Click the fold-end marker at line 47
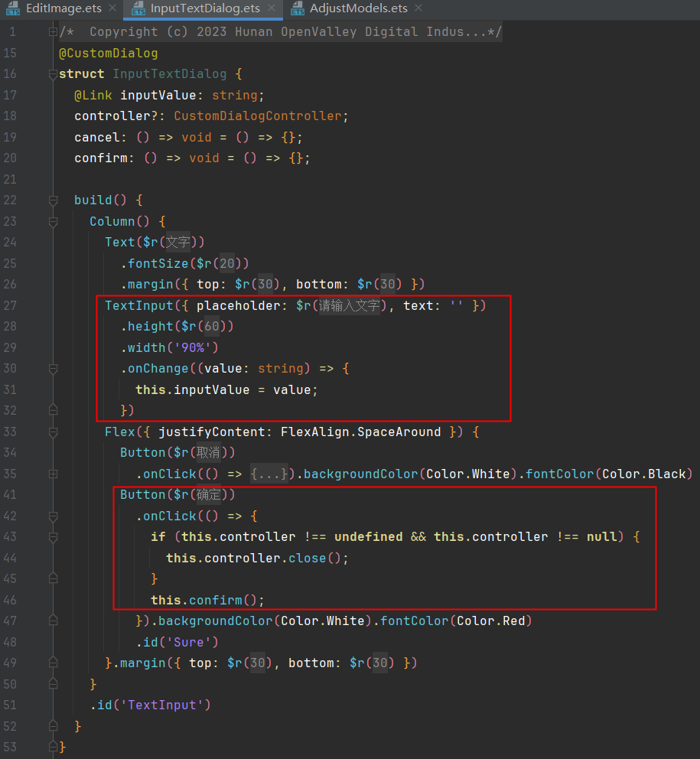 (x=54, y=621)
